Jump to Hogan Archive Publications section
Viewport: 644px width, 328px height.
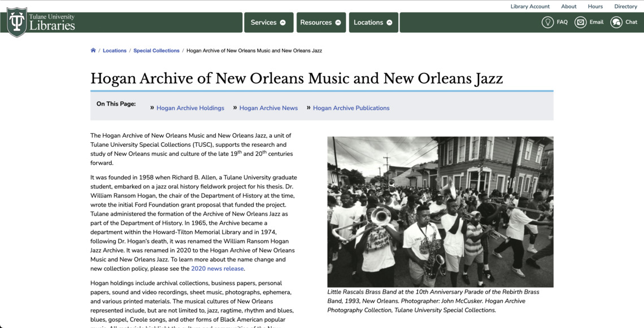(351, 108)
